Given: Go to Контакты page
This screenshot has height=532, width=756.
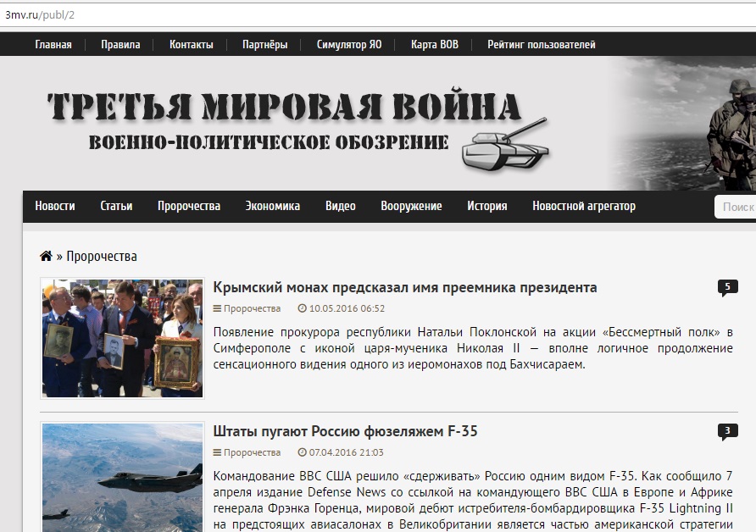Looking at the screenshot, I should 192,45.
